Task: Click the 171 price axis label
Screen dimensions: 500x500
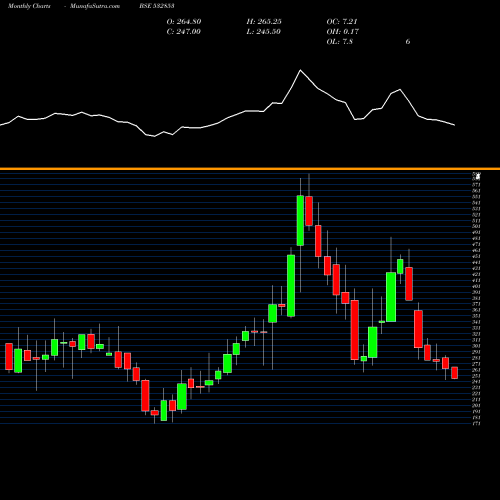Action: coord(476,423)
